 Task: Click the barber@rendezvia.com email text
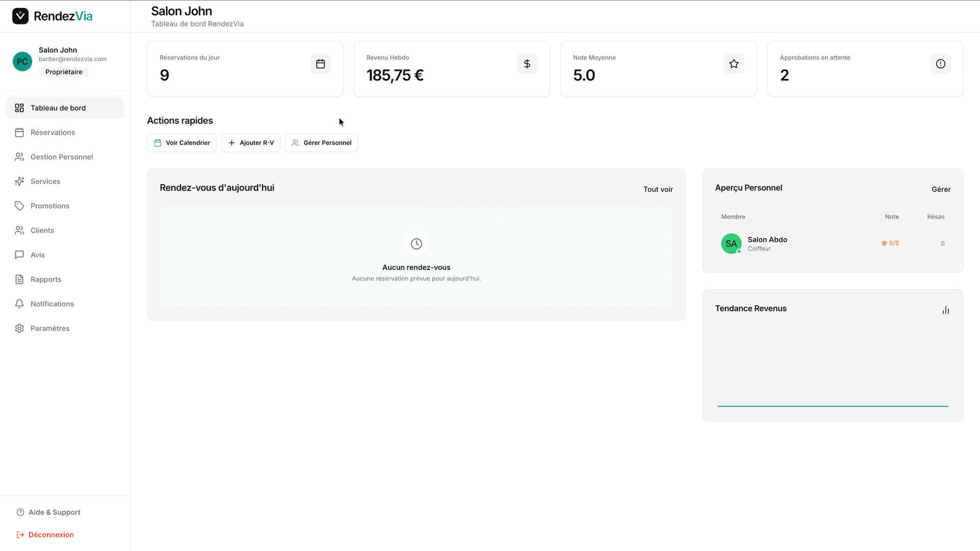(x=72, y=59)
